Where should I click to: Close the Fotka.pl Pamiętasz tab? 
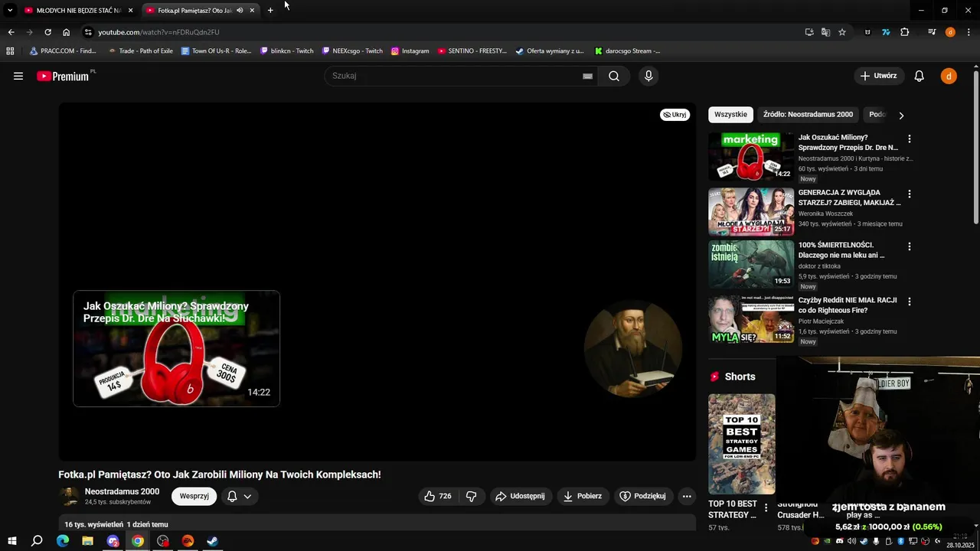point(252,10)
